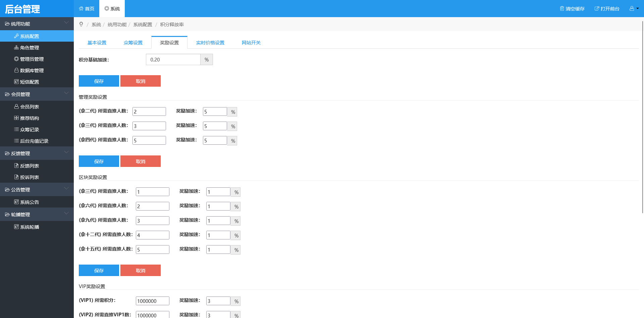Screen dimensions: 644x318
Task: Click 拿十五代 奖励加速 input
Action: click(x=218, y=249)
